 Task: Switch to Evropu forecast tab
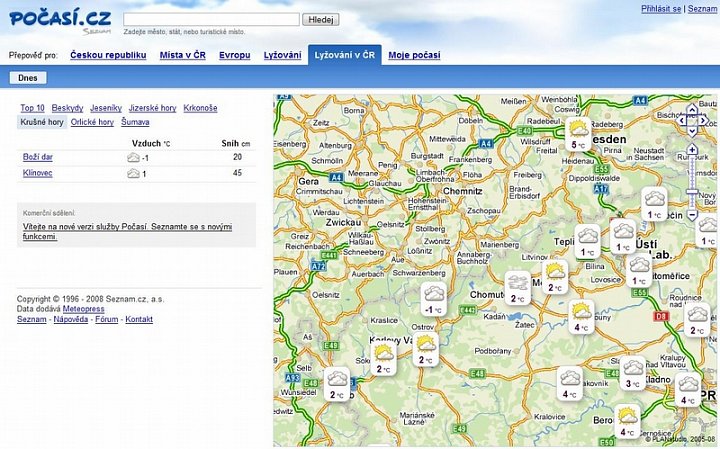(x=235, y=55)
